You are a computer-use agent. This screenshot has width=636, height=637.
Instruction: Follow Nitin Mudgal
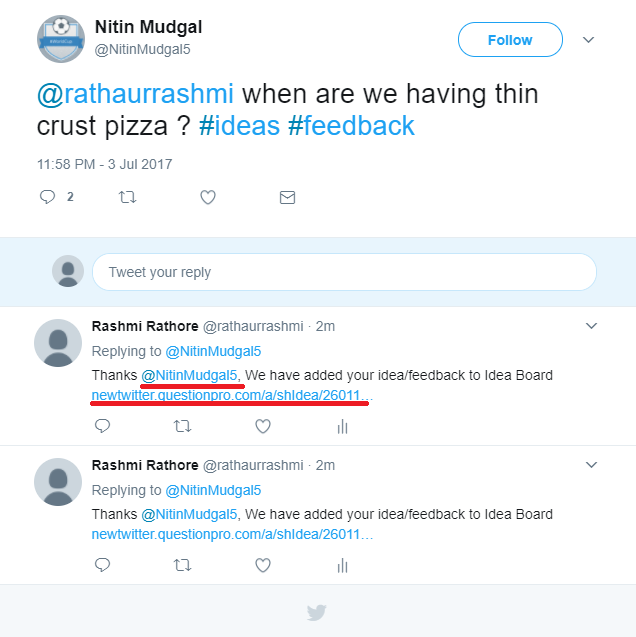click(x=510, y=40)
